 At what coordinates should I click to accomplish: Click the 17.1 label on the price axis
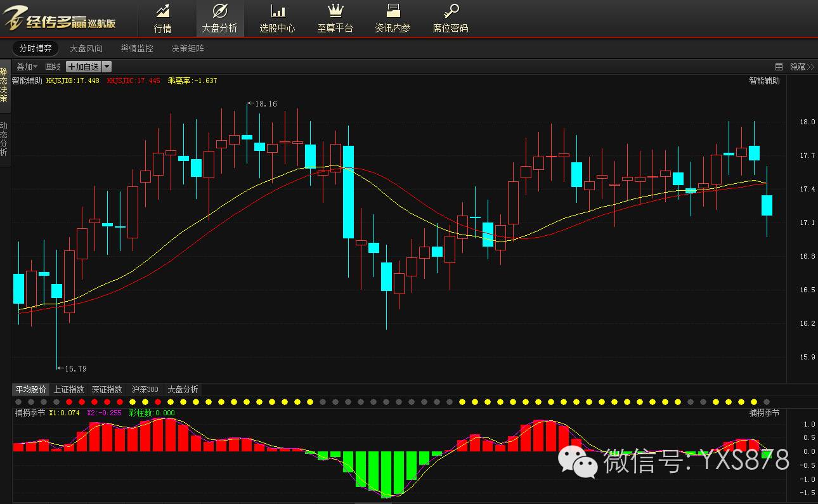click(x=807, y=223)
